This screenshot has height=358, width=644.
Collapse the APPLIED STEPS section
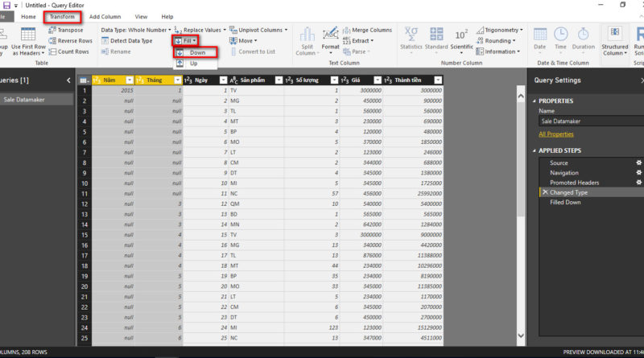534,150
